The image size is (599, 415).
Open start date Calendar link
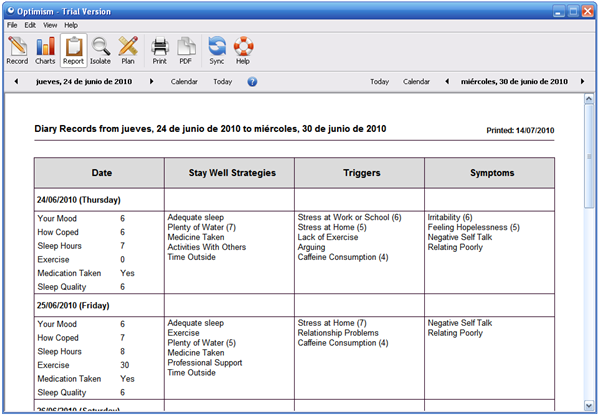184,81
